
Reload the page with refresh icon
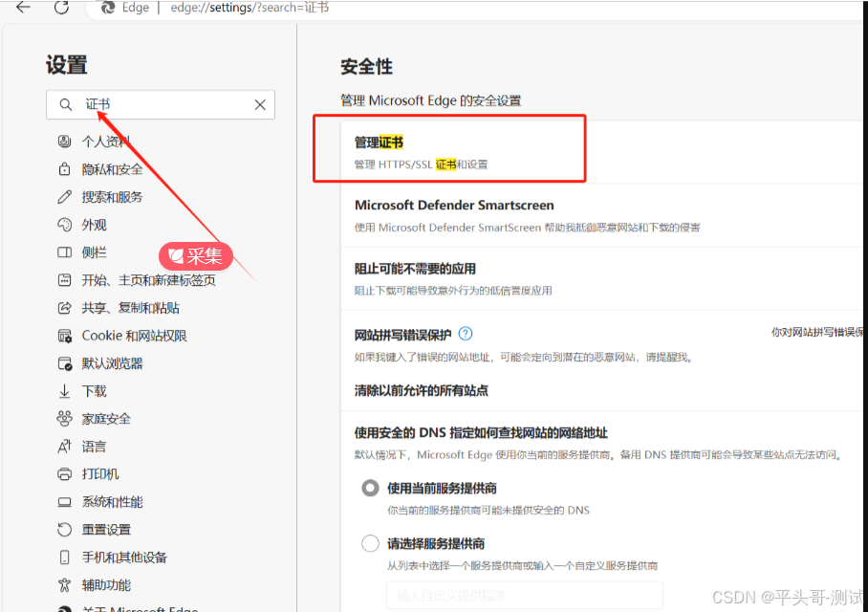[61, 8]
